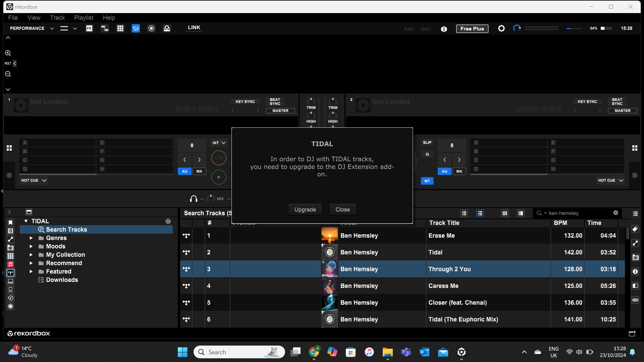Adjust the left channel TRIM knob

(311, 101)
